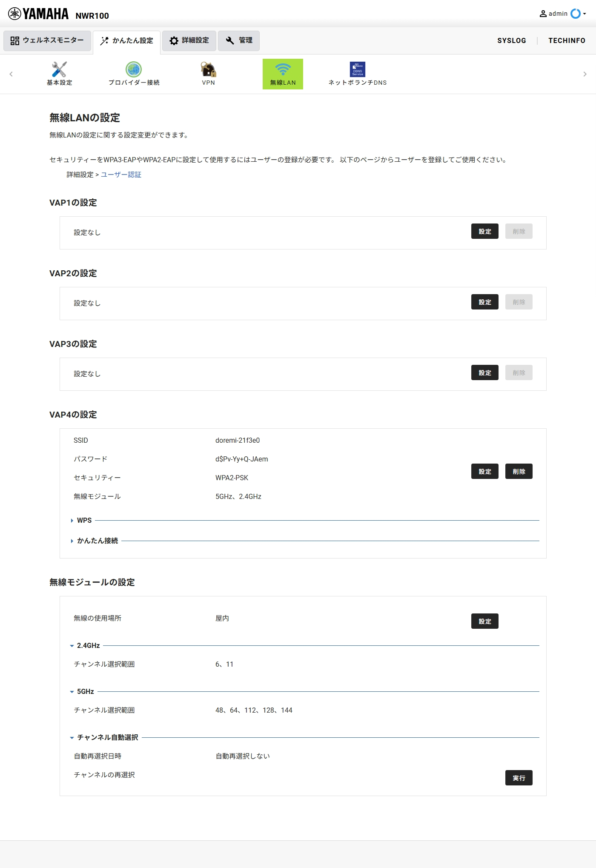The height and width of the screenshot is (868, 596).
Task: Click dashboard icon in ウェルネスモニター tab
Action: [15, 40]
